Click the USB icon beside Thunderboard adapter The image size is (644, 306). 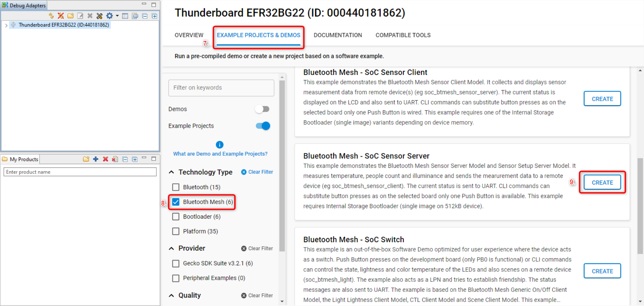coord(13,25)
